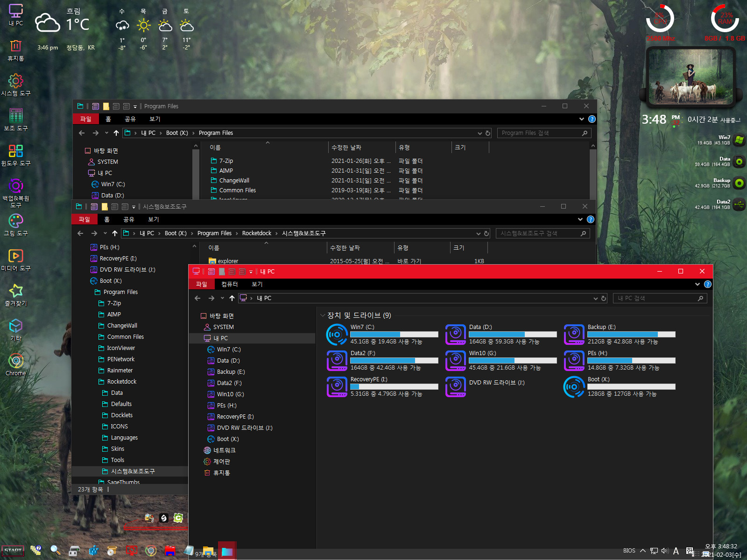Viewport: 747px width, 560px height.
Task: Open the 미디어 도구 desktop icon
Action: pos(15,260)
